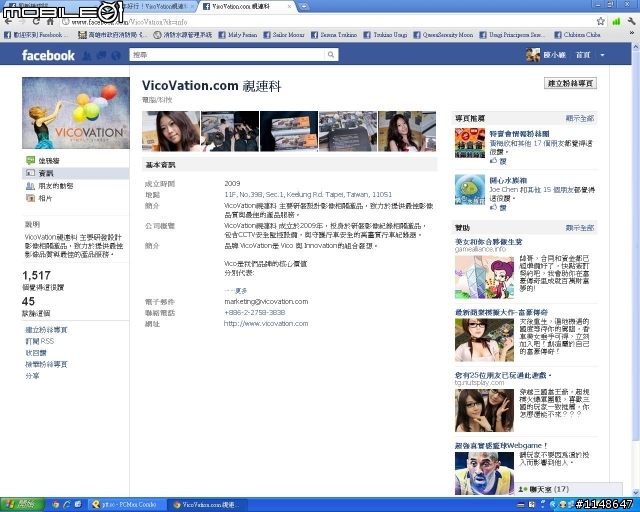Open the Tsukino Usagi bookmark

pos(385,35)
